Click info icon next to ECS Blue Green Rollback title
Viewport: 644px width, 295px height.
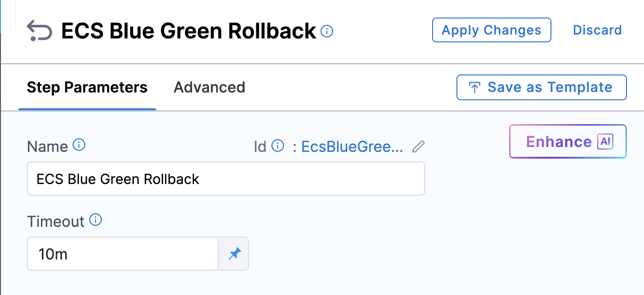[x=327, y=32]
